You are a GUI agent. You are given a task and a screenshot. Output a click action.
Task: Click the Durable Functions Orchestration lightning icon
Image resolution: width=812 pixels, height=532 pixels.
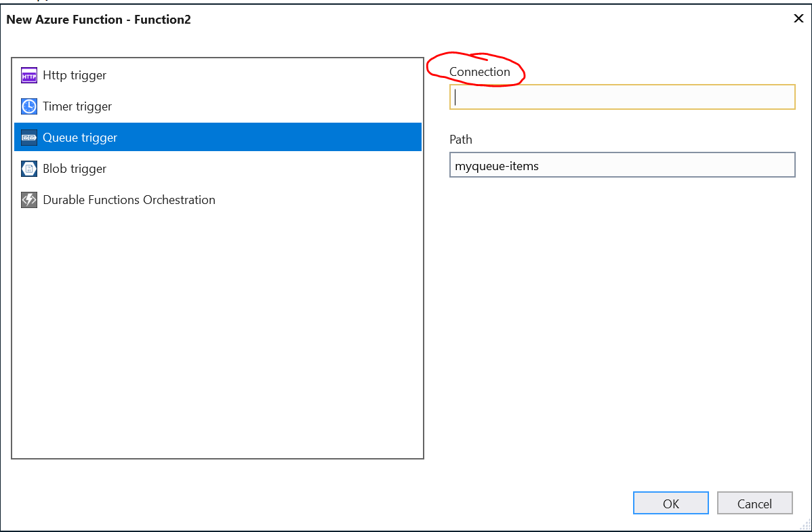click(28, 200)
